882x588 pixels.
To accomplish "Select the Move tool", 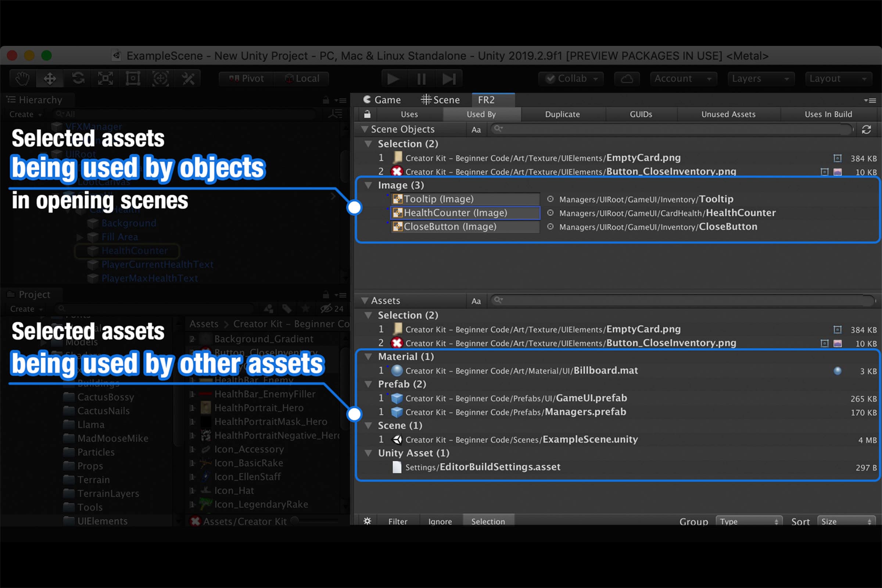I will coord(50,79).
